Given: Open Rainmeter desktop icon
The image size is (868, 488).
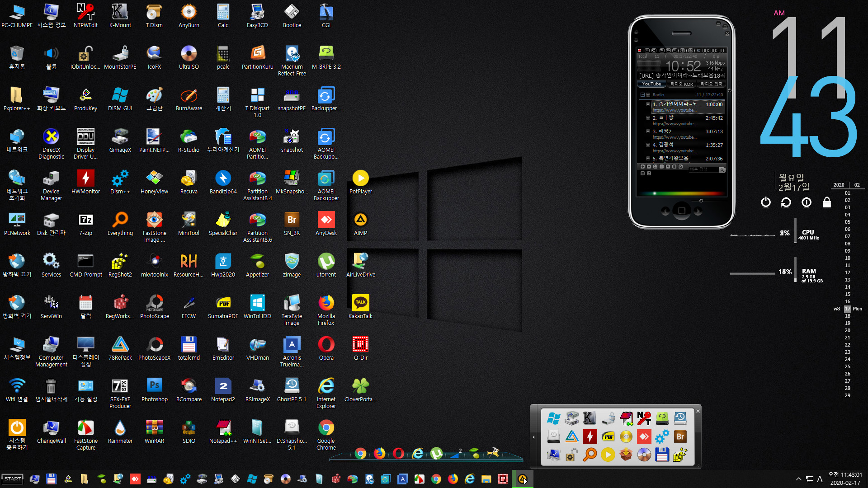Looking at the screenshot, I should coord(120,432).
